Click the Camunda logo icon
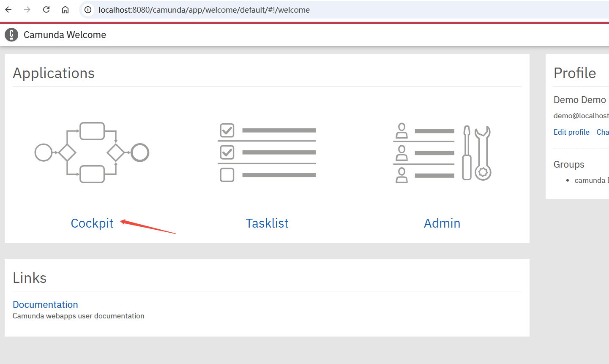 (11, 35)
